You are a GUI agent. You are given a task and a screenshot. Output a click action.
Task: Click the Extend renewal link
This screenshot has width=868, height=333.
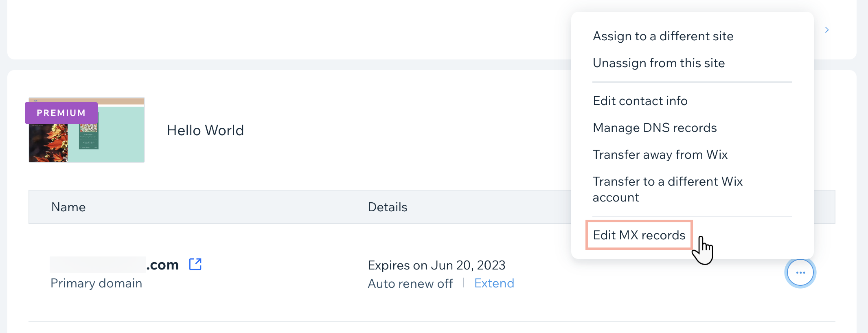(x=494, y=283)
